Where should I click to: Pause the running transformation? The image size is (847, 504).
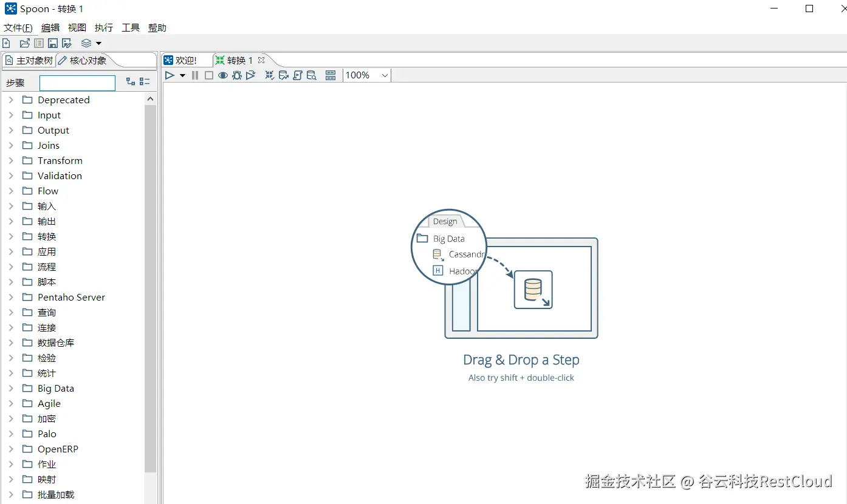pos(195,75)
